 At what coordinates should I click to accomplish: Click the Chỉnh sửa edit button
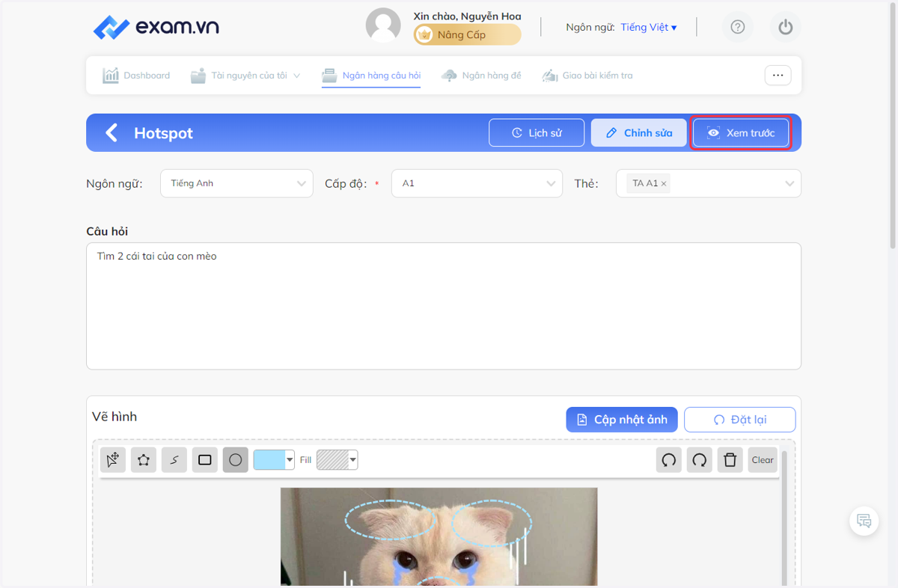pyautogui.click(x=638, y=133)
